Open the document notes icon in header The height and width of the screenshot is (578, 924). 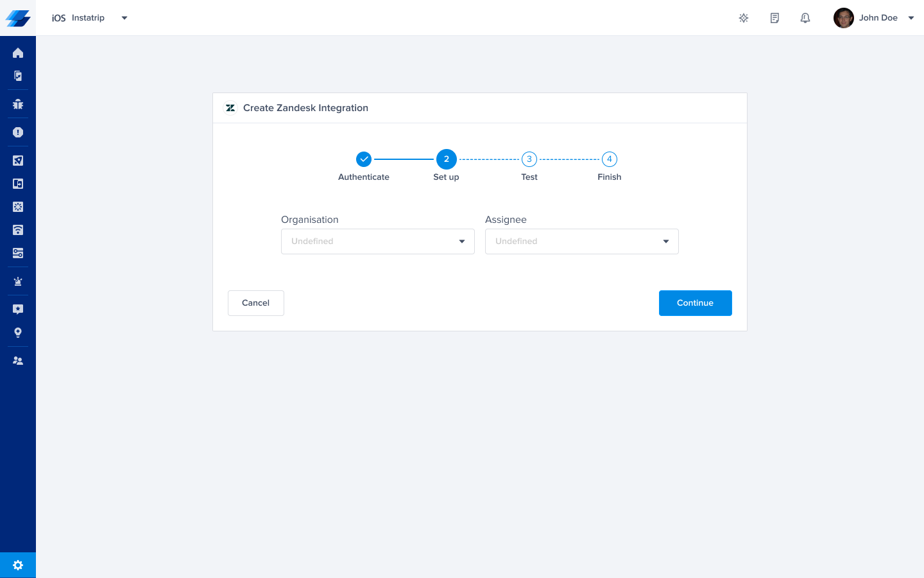click(774, 18)
